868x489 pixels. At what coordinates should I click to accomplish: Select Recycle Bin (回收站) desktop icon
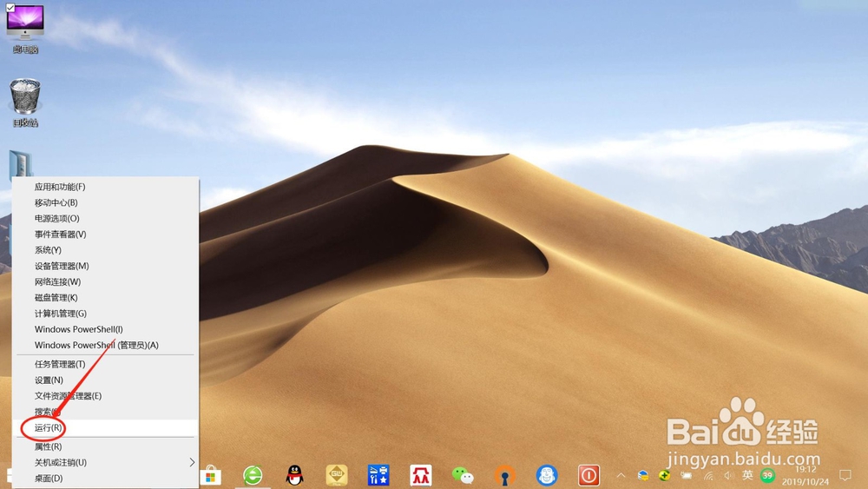click(x=25, y=102)
